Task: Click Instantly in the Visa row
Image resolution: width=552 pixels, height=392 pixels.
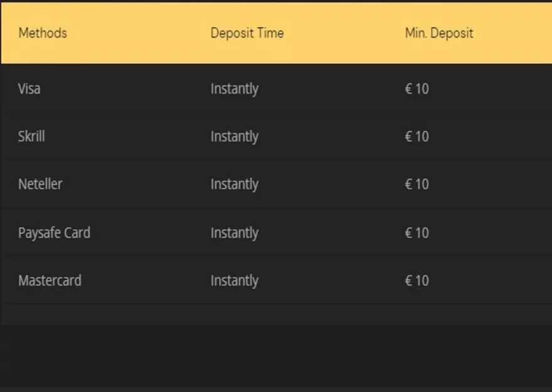Action: 235,88
